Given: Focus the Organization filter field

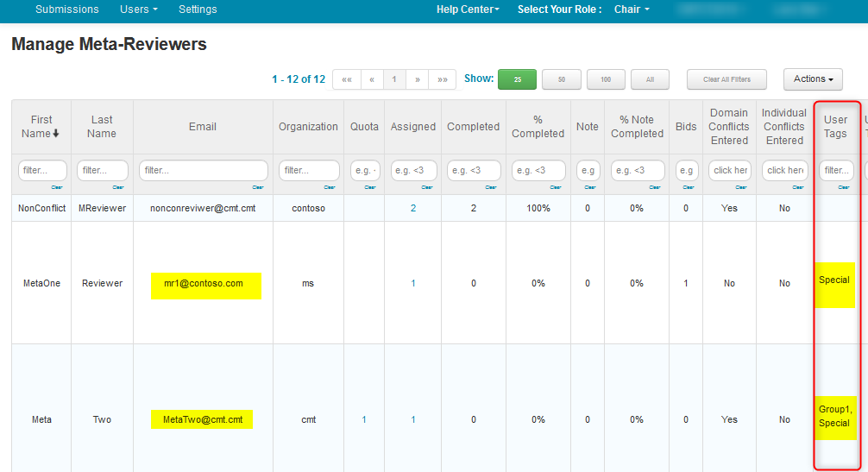Looking at the screenshot, I should tap(309, 171).
